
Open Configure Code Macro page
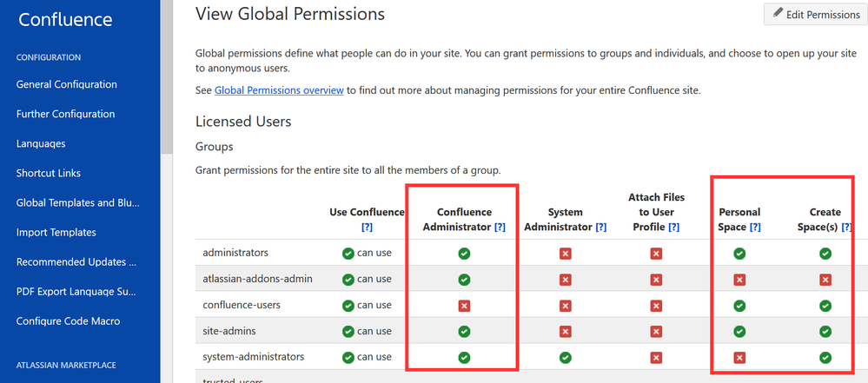point(68,321)
